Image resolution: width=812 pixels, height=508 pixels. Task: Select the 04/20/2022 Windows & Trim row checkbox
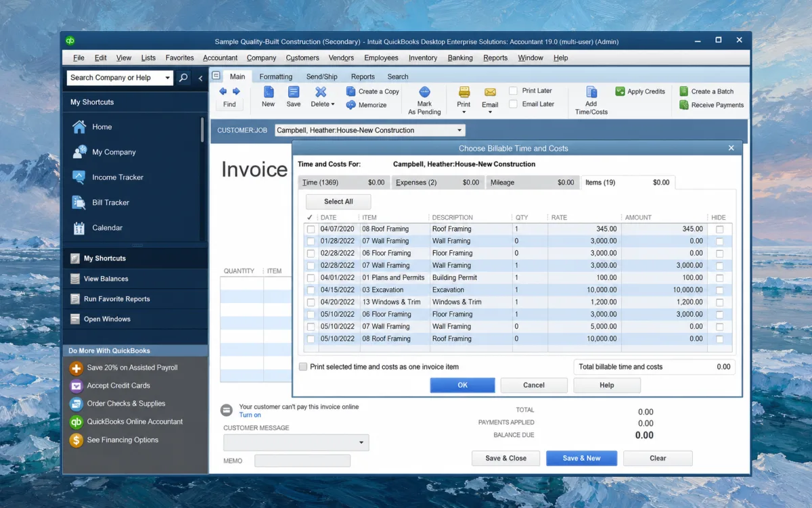(x=311, y=302)
